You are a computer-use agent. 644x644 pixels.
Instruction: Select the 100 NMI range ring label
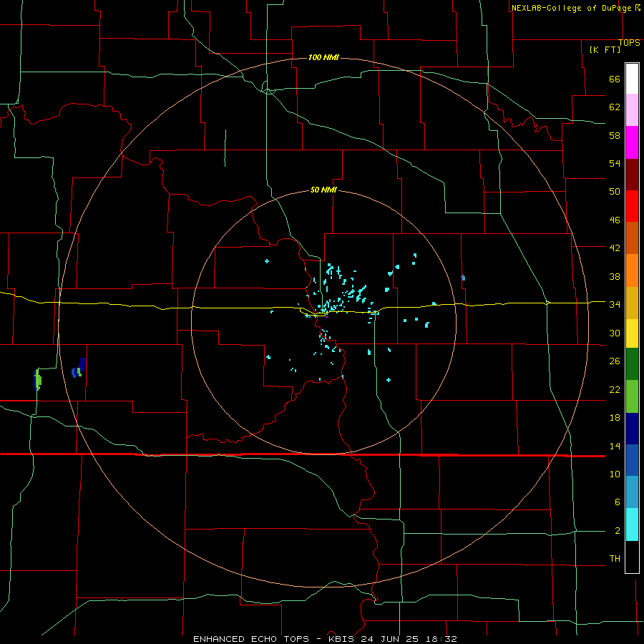(x=323, y=57)
